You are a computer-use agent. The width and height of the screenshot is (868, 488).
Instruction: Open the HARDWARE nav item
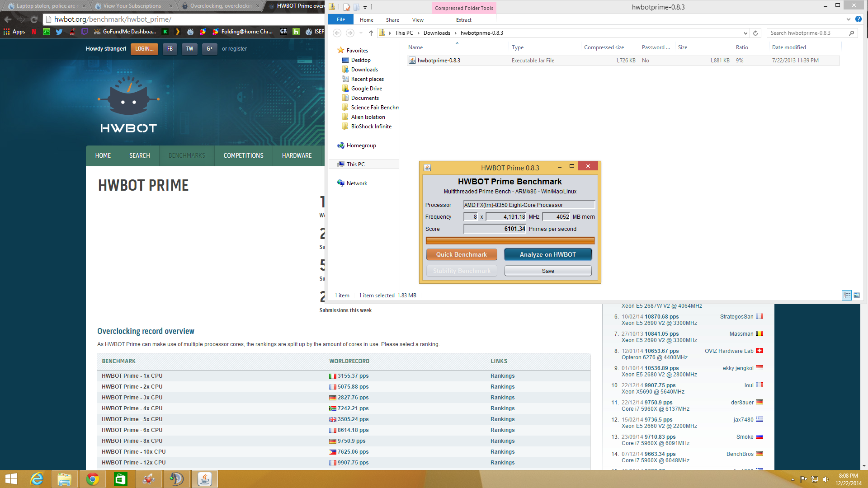tap(297, 155)
